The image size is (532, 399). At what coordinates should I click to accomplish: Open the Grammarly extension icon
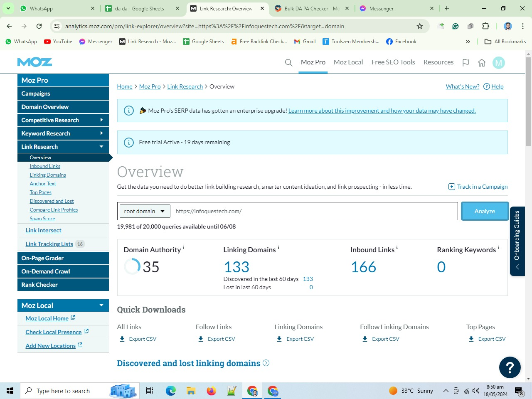456,26
